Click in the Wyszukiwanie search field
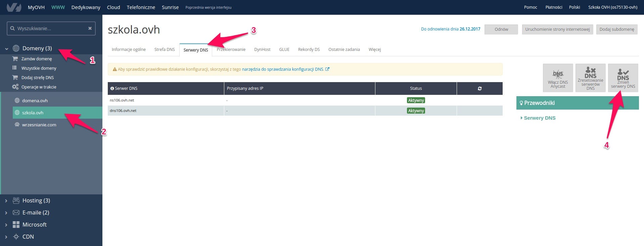The height and width of the screenshot is (246, 644). (51, 28)
